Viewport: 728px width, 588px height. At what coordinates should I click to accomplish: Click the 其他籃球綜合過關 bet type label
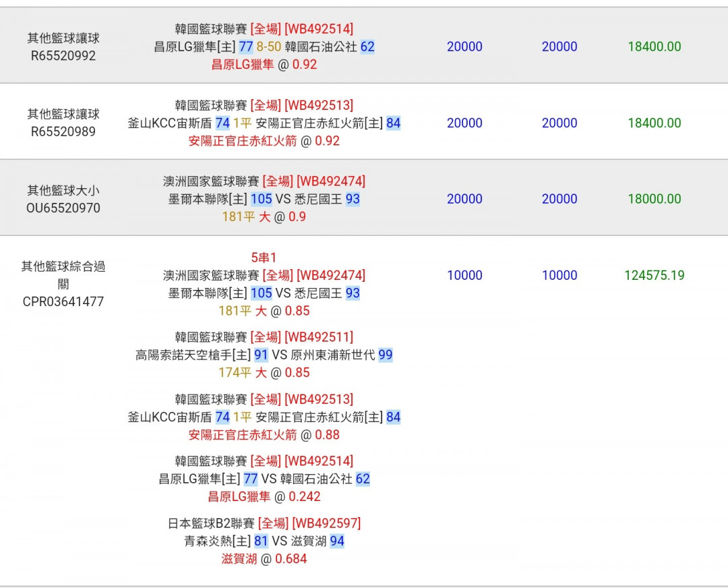[63, 275]
